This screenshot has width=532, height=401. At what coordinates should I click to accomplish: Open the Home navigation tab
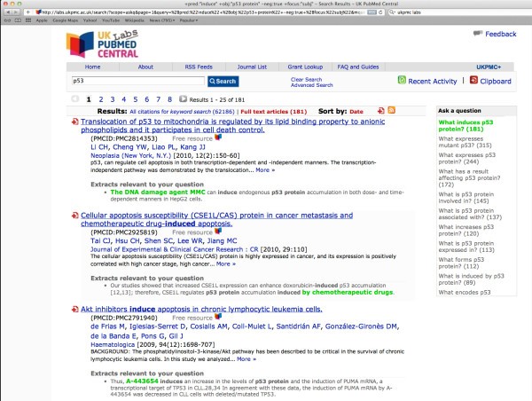[x=92, y=67]
